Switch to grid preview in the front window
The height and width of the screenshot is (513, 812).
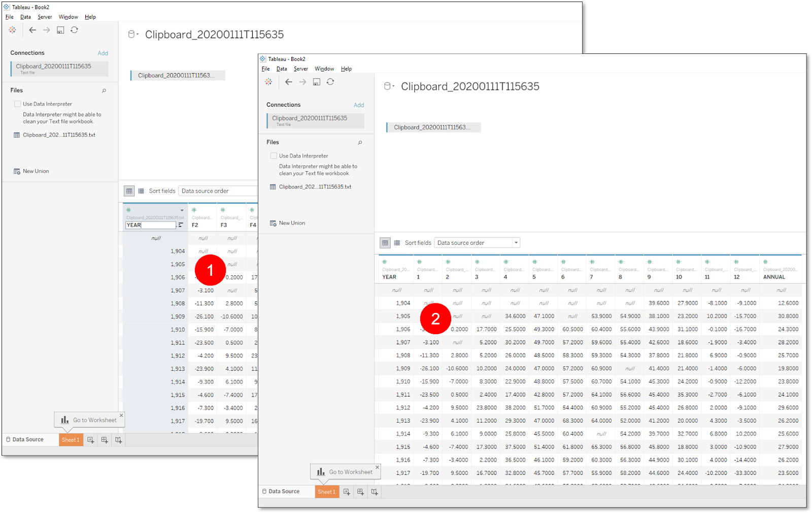pos(385,243)
